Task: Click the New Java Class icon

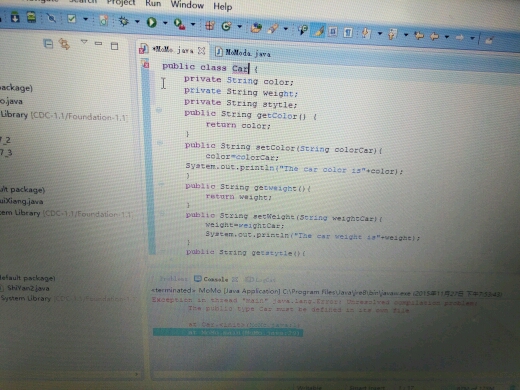Action: 226,26
